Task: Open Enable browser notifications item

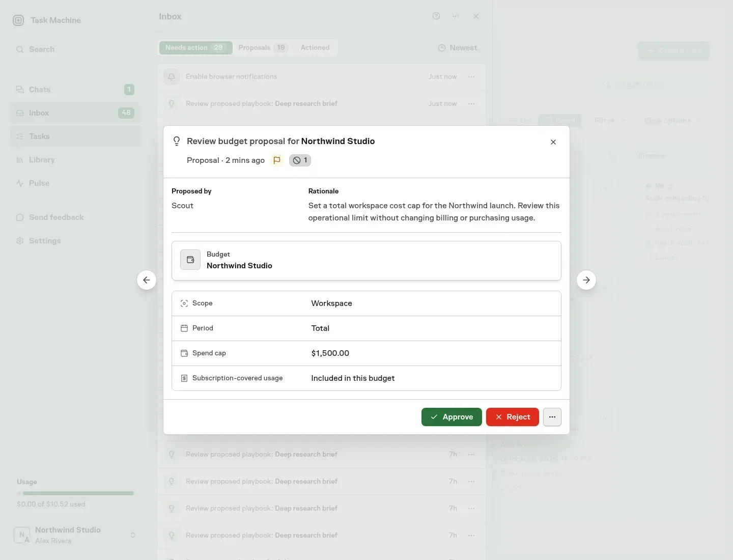Action: tap(321, 77)
